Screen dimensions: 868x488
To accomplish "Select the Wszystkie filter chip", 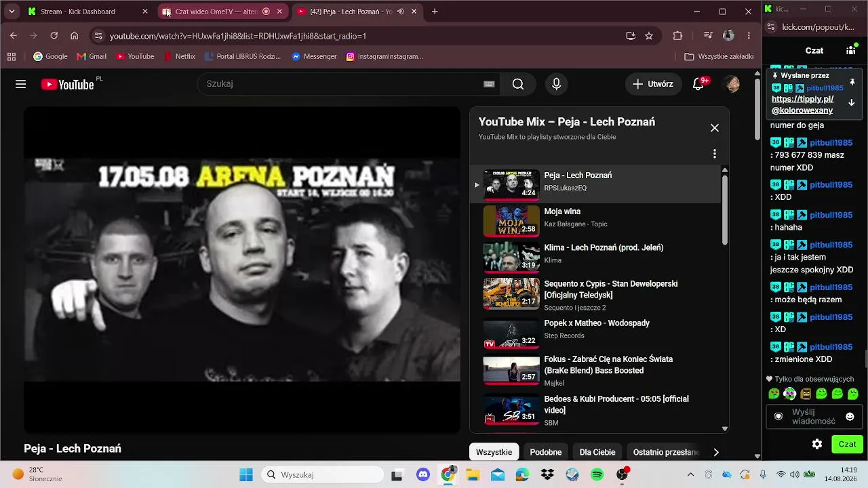I will pos(494,452).
